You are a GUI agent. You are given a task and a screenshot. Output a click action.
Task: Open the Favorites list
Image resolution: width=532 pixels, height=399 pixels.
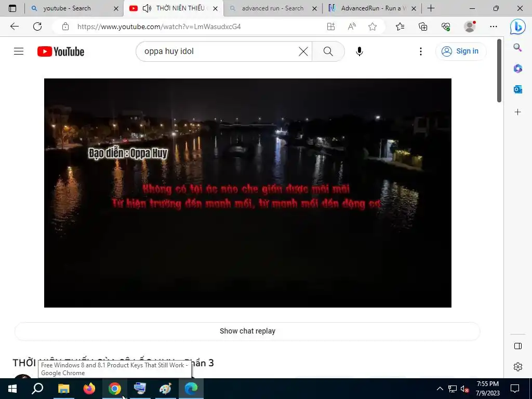coord(400,26)
